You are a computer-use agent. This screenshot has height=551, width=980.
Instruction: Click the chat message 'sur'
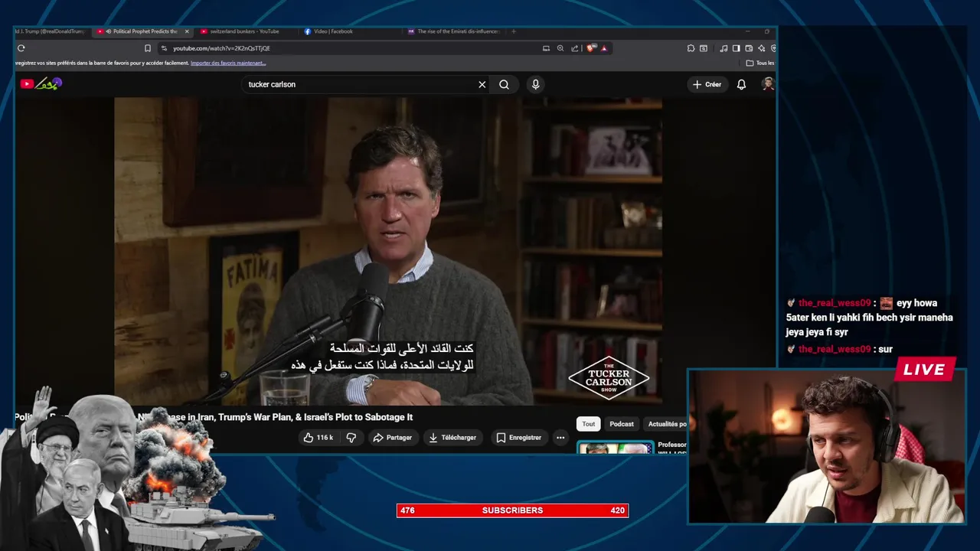click(x=885, y=349)
